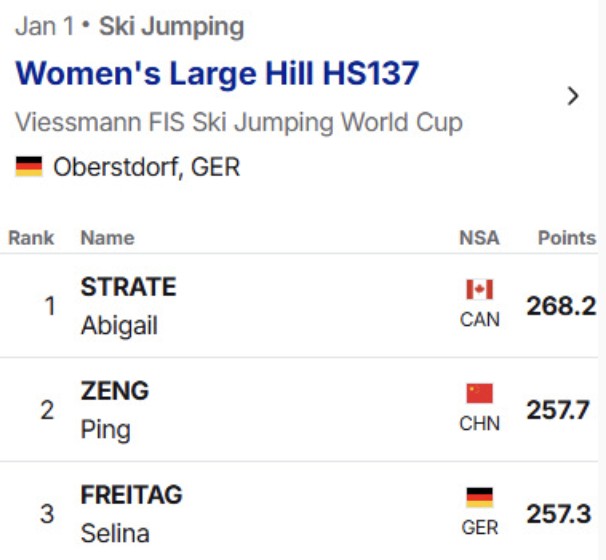Image resolution: width=606 pixels, height=560 pixels.
Task: Select athlete name FREITAG Selina
Action: click(x=131, y=514)
